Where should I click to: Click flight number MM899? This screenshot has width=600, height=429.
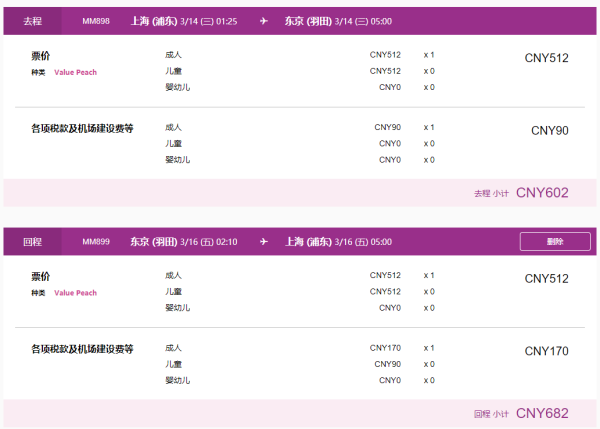click(96, 241)
